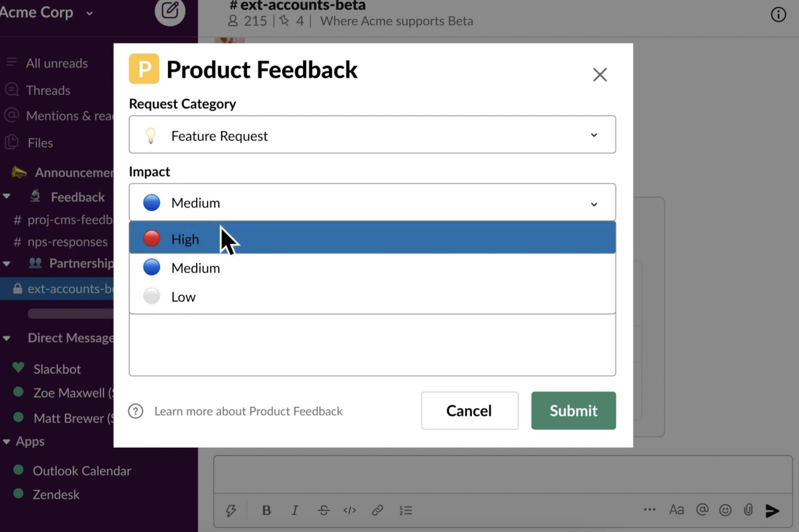
Task: Open the emoji picker
Action: click(725, 510)
